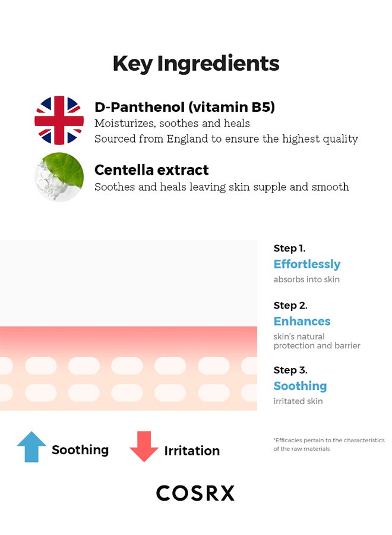Click the blue Effortlessly text

click(307, 264)
